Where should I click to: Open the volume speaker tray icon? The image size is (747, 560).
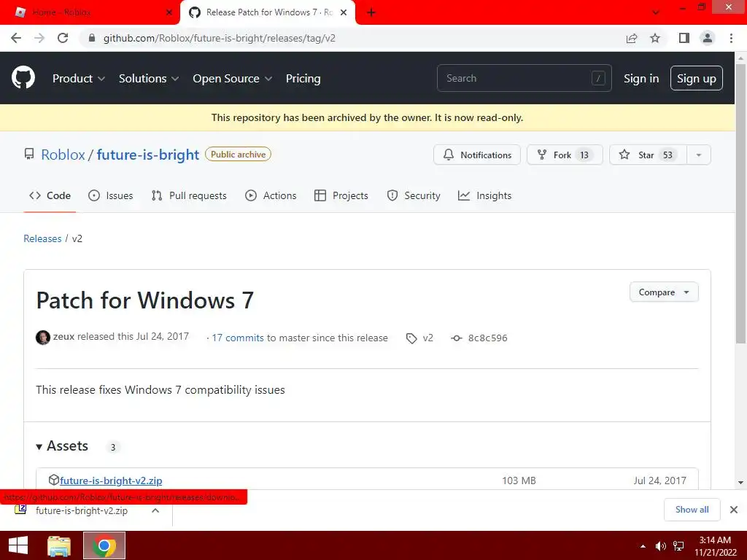[x=660, y=546]
